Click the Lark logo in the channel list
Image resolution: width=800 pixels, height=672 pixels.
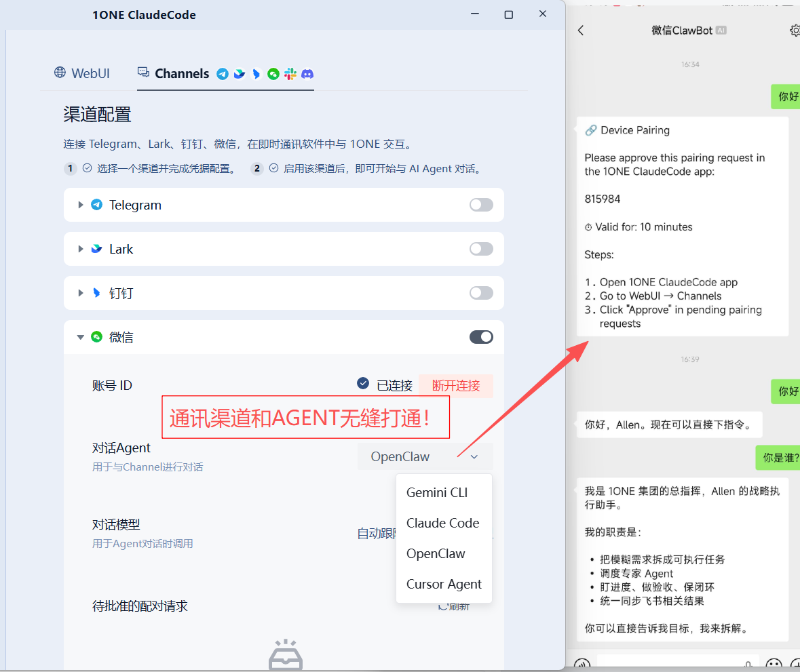96,249
